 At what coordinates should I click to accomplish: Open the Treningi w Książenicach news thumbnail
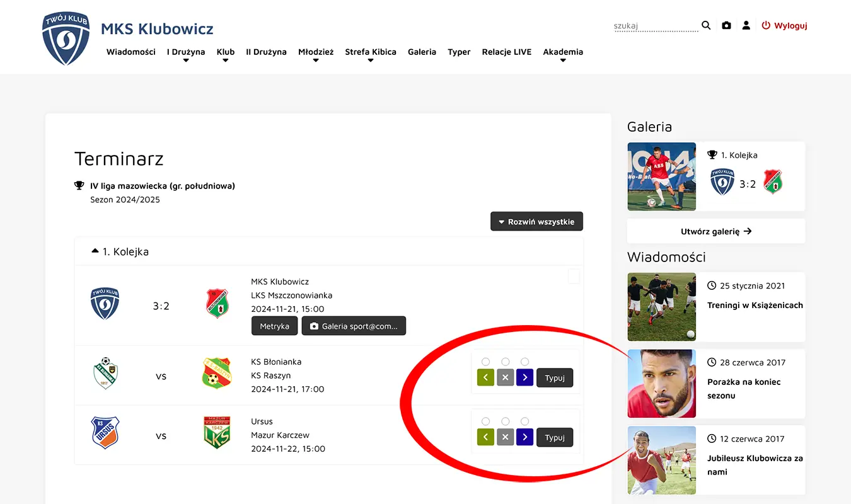click(661, 307)
